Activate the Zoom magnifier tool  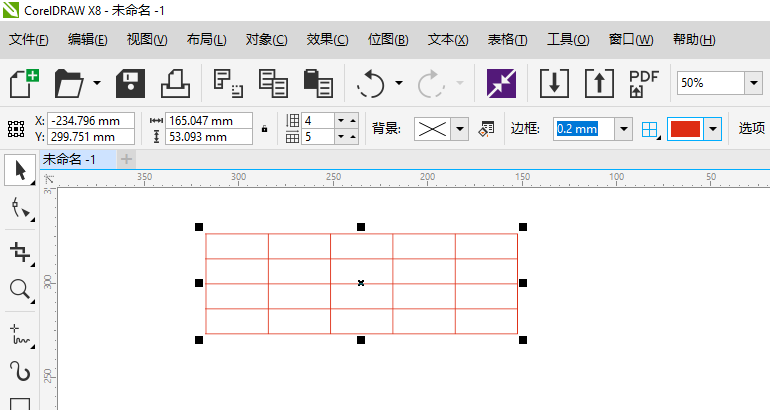[19, 290]
